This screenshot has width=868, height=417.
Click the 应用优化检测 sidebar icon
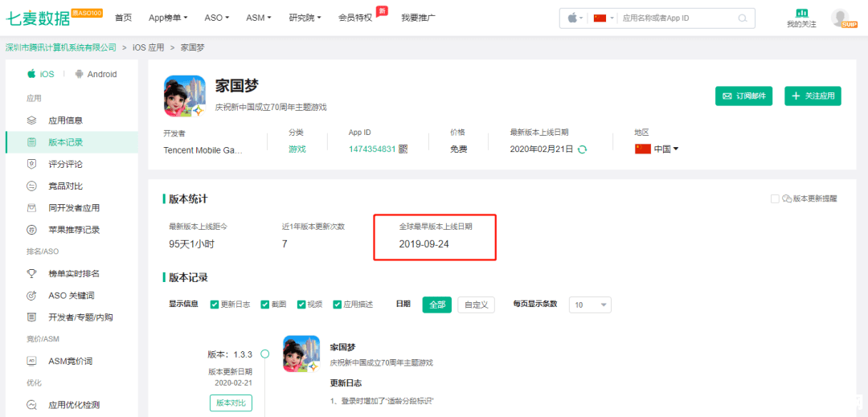[31, 405]
